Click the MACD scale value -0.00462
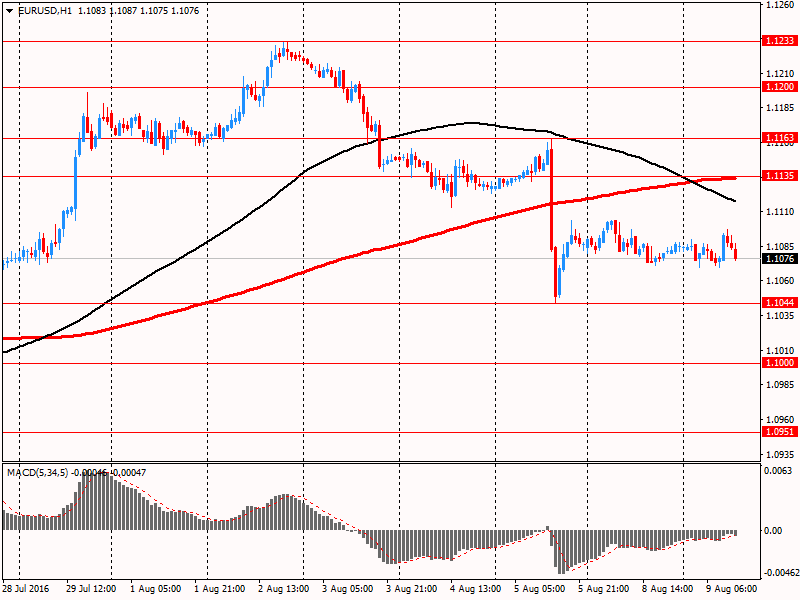Image resolution: width=800 pixels, height=600 pixels. (780, 572)
